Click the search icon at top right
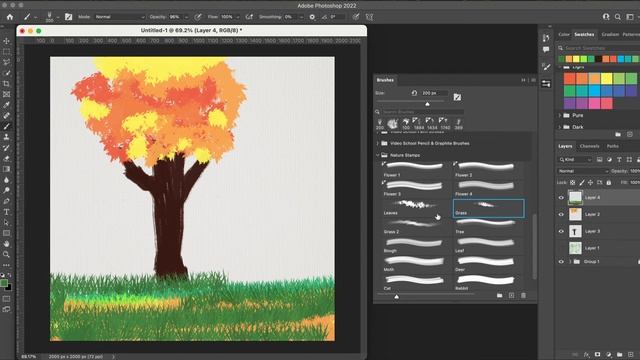 coord(618,17)
